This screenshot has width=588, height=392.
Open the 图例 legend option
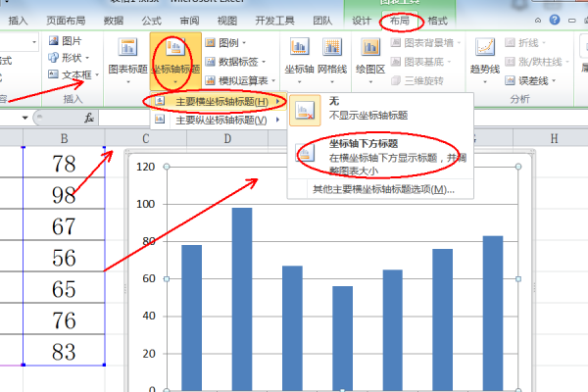click(x=225, y=43)
